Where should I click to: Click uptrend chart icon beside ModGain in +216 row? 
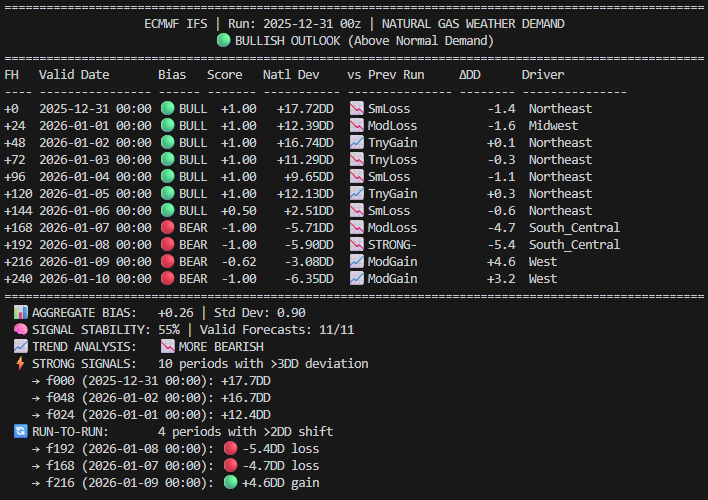click(357, 262)
